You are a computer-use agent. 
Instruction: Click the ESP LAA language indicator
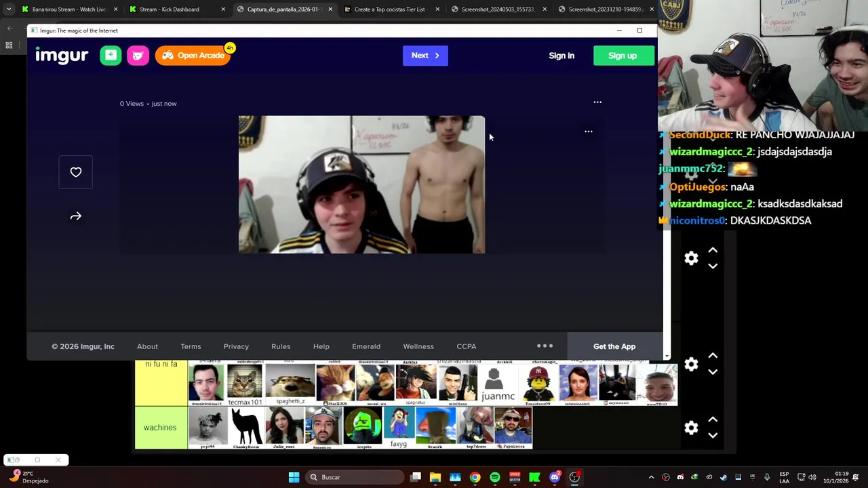click(x=785, y=477)
